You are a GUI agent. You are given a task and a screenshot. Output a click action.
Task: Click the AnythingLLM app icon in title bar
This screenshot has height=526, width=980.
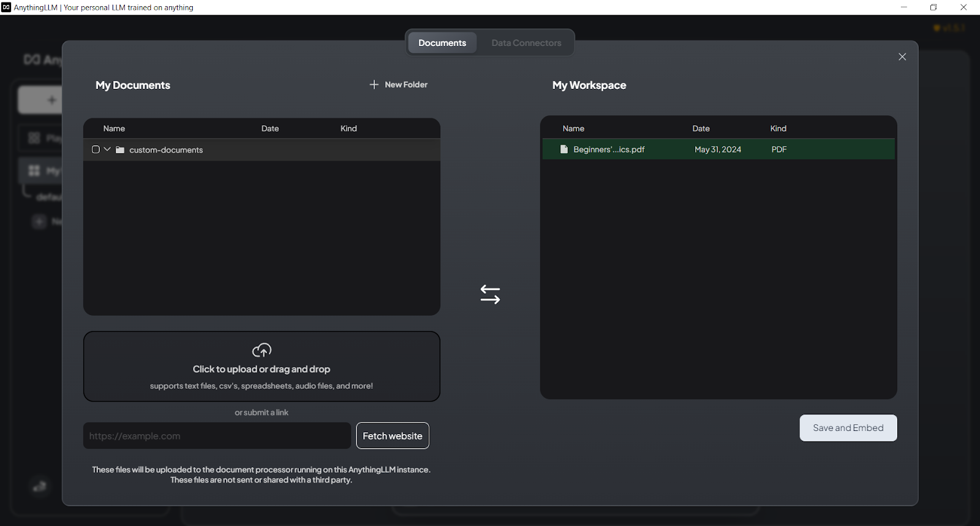[x=6, y=7]
